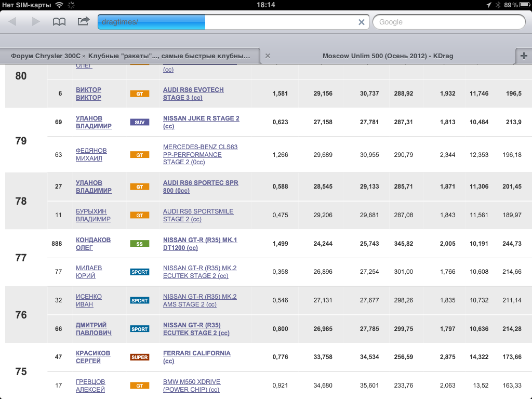The height and width of the screenshot is (399, 532).
Task: Open the NISSAN GT-R MK.2 ECUTEK STAGE 2 link
Action: pos(200,272)
